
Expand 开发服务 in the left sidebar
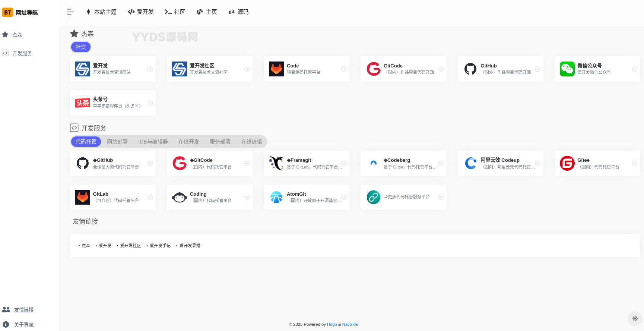22,53
